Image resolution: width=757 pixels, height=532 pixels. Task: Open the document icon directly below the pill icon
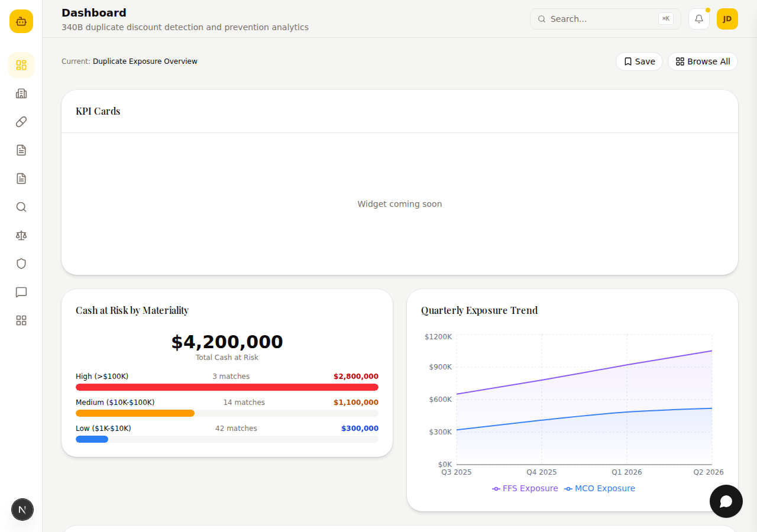(21, 150)
